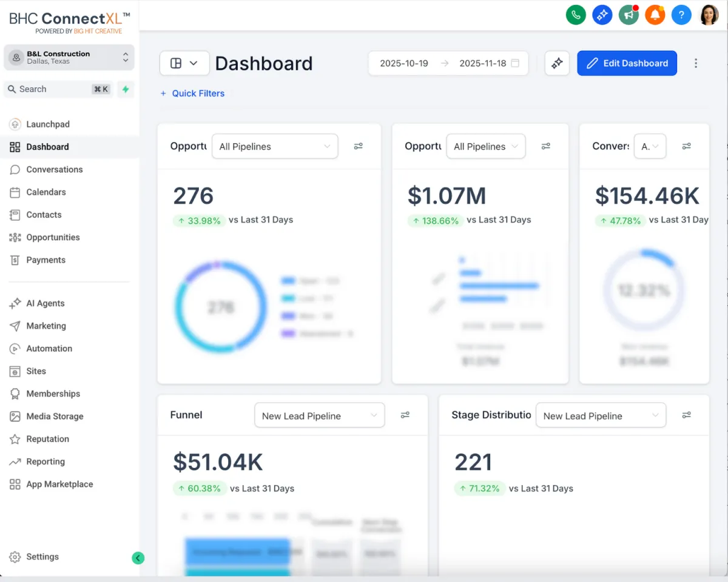The image size is (728, 582).
Task: Click the Conversations chat bubble icon
Action: point(15,170)
